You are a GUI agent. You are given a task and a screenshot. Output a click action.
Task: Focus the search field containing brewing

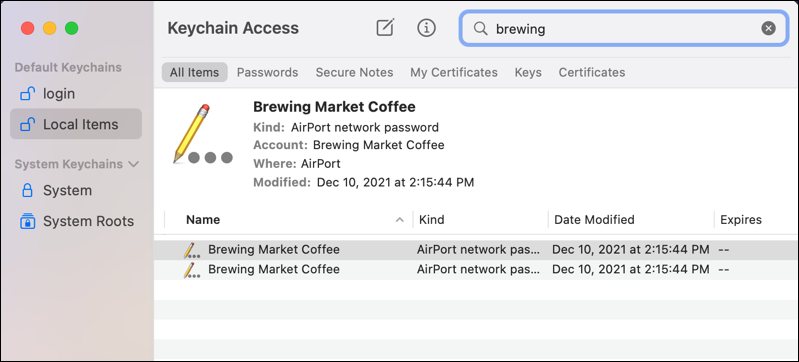pos(624,29)
